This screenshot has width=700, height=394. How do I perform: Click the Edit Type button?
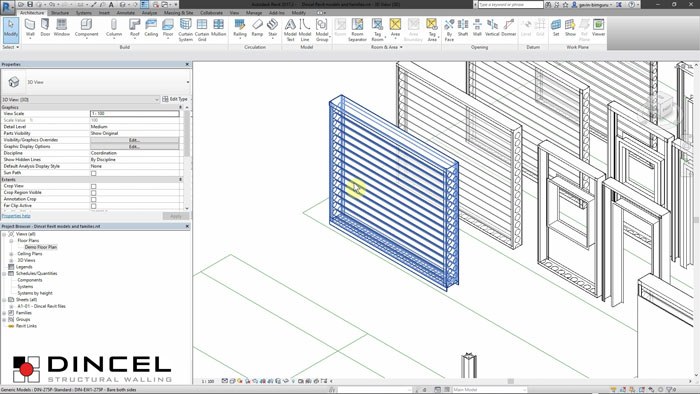pos(175,99)
